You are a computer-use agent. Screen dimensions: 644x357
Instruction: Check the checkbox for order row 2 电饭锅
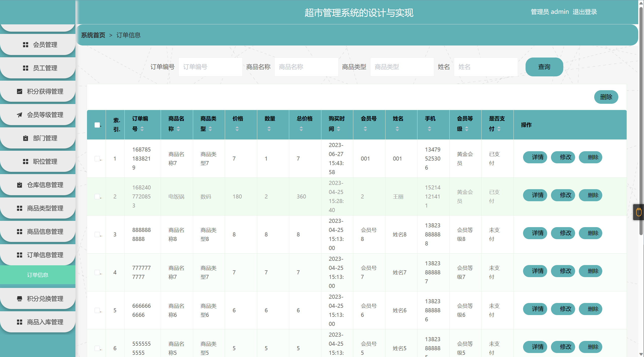[97, 196]
